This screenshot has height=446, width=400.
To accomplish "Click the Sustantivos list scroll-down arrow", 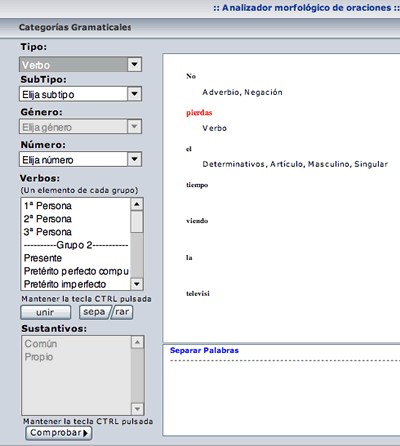I will [137, 409].
